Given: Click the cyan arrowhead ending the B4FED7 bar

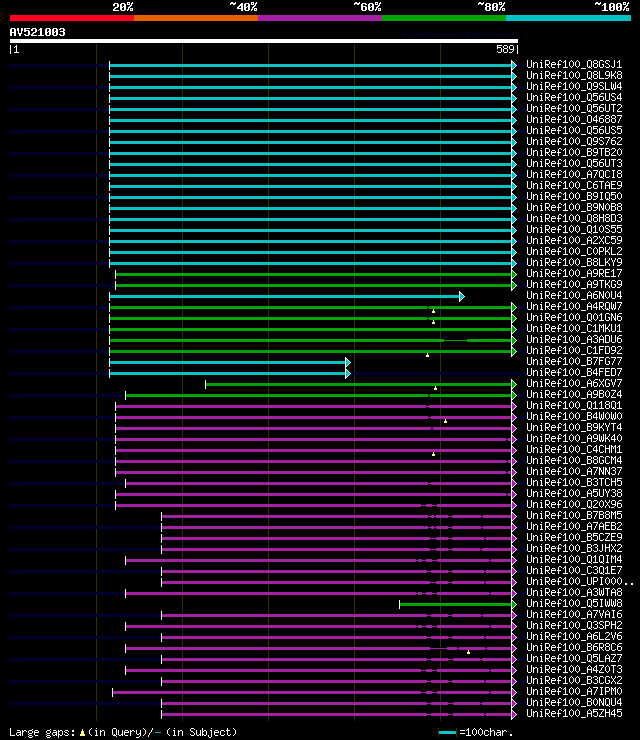Looking at the screenshot, I should [348, 373].
